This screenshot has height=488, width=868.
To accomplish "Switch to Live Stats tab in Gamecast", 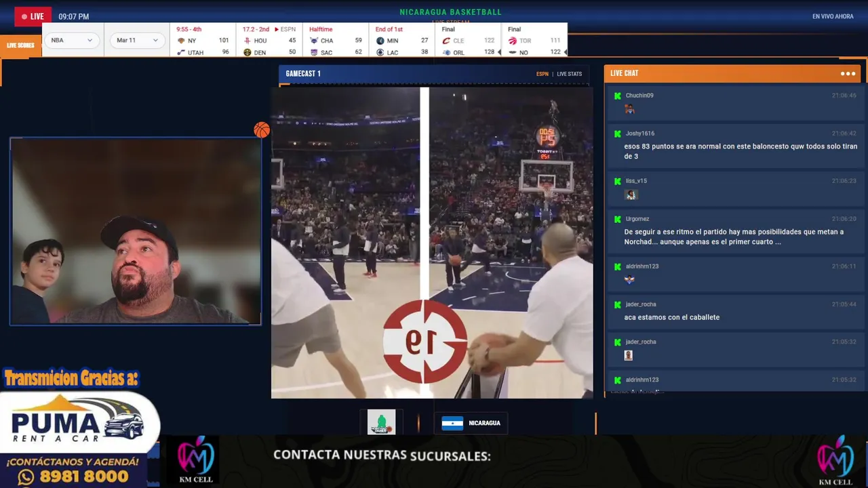I will point(570,74).
